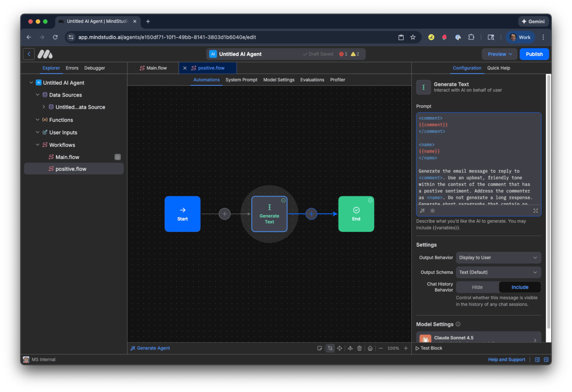The image size is (572, 392).
Task: Click the home reset-view icon
Action: (370, 348)
